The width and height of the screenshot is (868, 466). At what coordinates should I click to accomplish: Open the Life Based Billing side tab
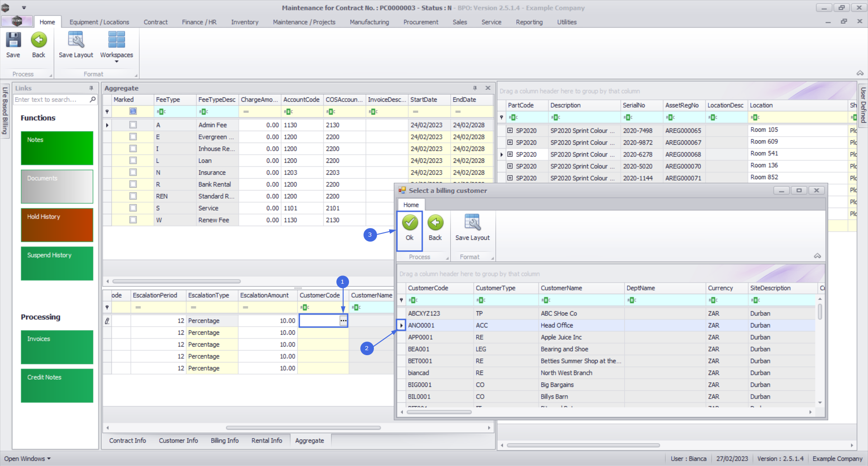5,111
